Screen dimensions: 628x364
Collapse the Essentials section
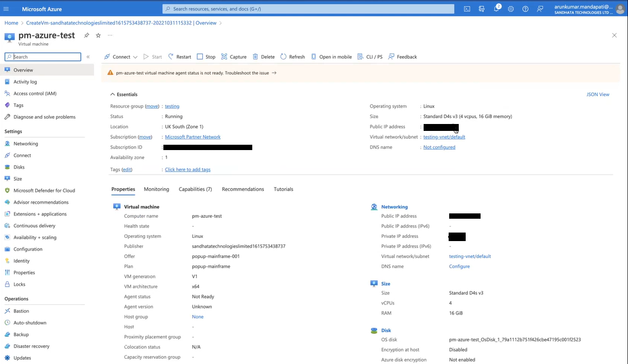124,95
